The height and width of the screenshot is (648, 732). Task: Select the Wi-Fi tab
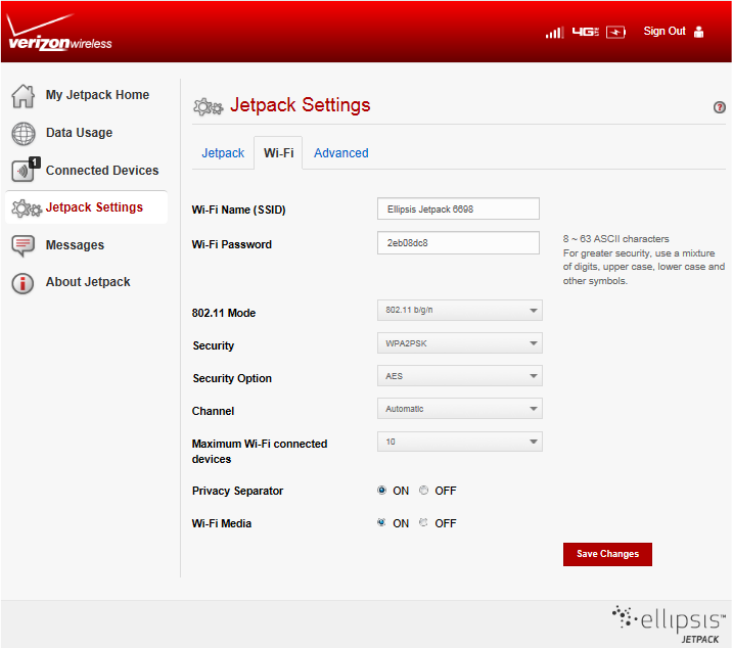click(x=279, y=153)
